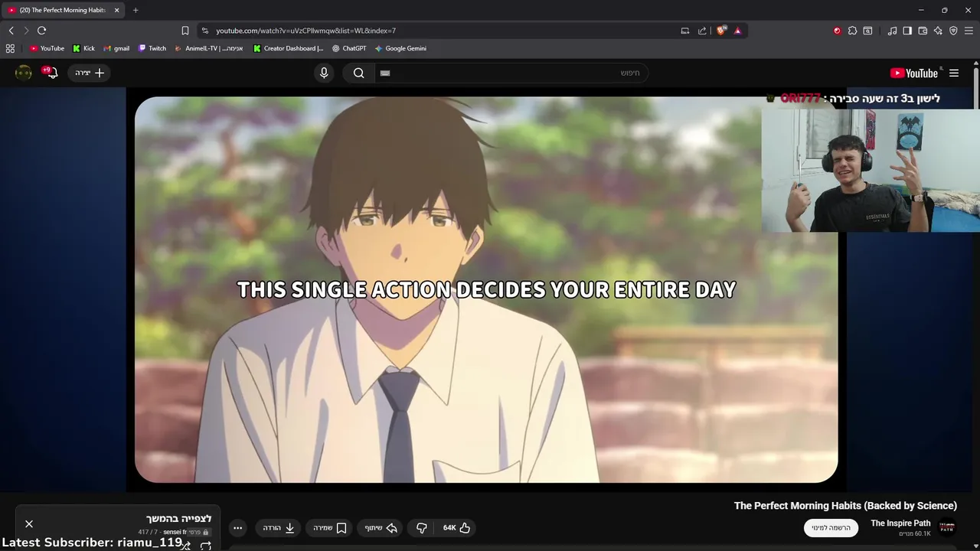Close the Perfect Morning Habits tab
The height and width of the screenshot is (551, 980).
point(116,10)
